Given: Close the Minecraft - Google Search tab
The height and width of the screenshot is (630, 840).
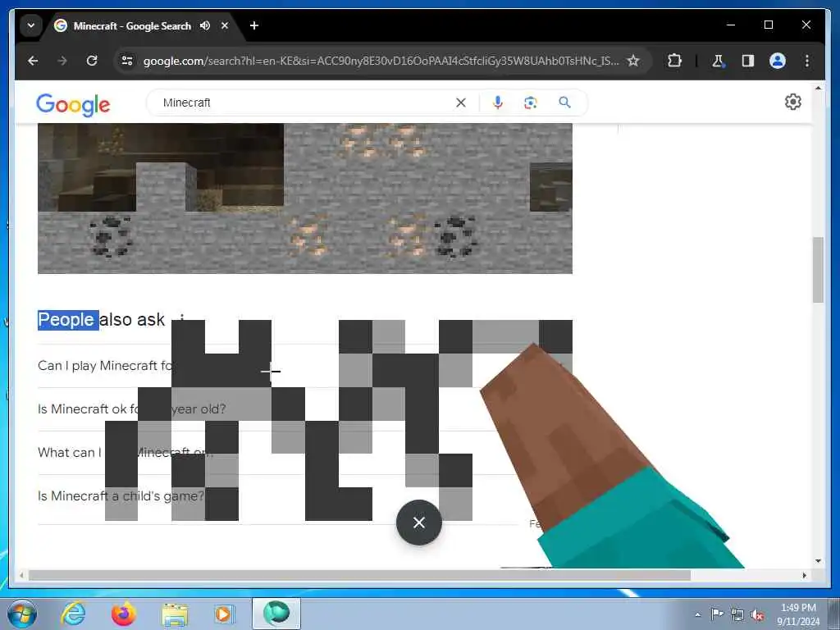Looking at the screenshot, I should pyautogui.click(x=225, y=25).
